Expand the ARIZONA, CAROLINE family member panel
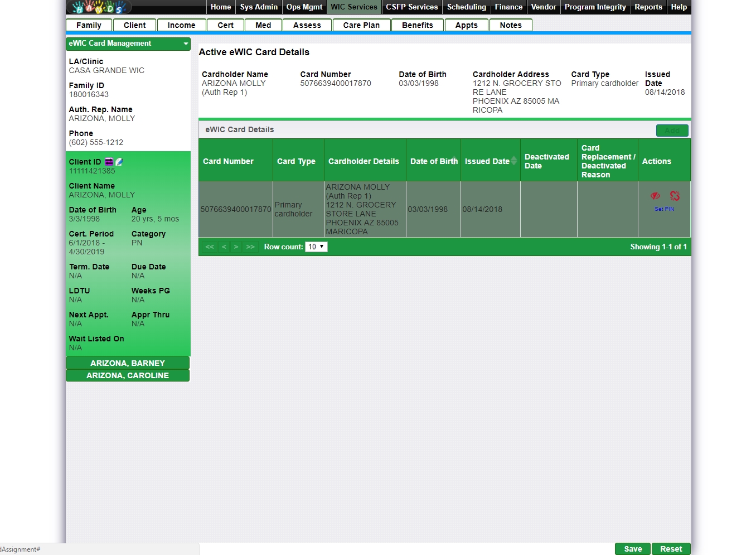This screenshot has height=555, width=756. [x=128, y=375]
